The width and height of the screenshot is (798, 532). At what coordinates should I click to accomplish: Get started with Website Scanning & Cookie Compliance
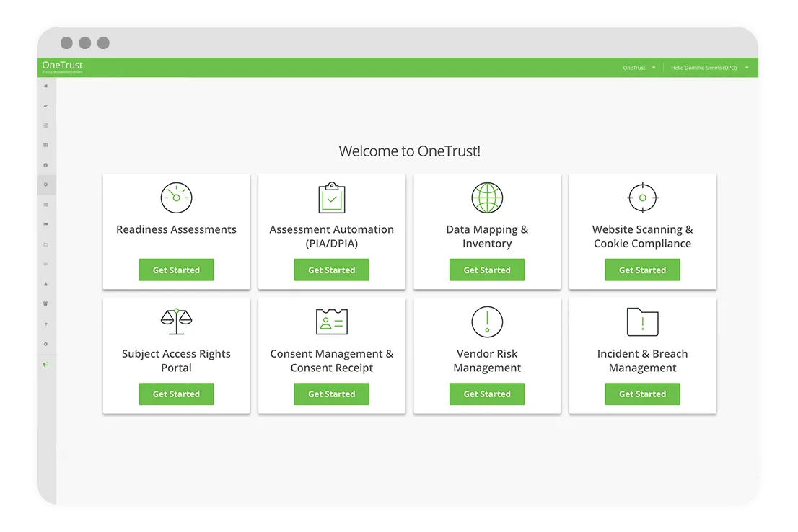(642, 270)
